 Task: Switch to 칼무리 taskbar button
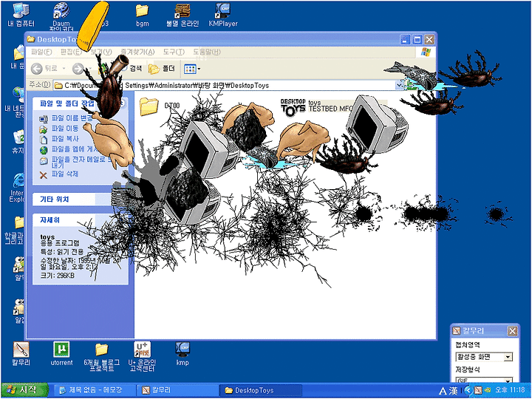tap(178, 390)
